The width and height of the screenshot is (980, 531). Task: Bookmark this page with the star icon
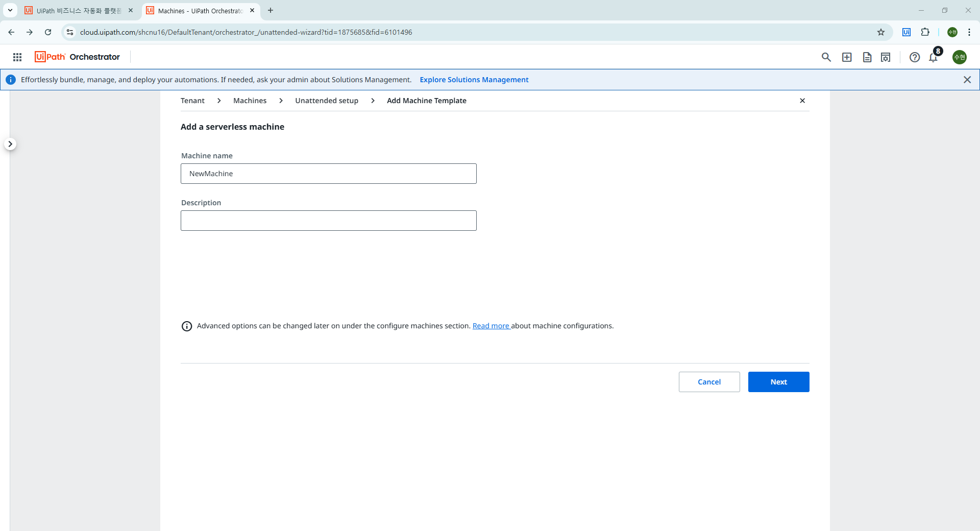[881, 32]
